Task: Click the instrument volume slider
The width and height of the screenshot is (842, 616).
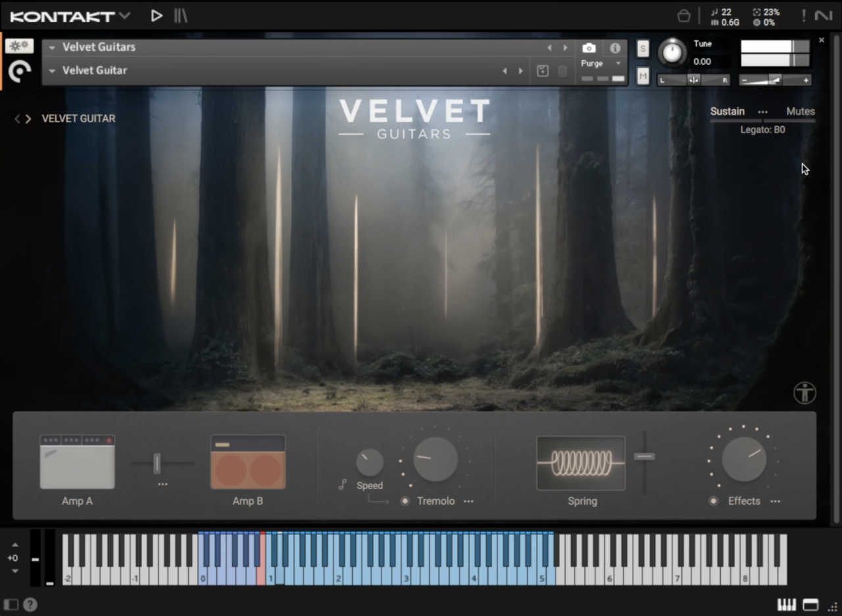Action: (775, 80)
